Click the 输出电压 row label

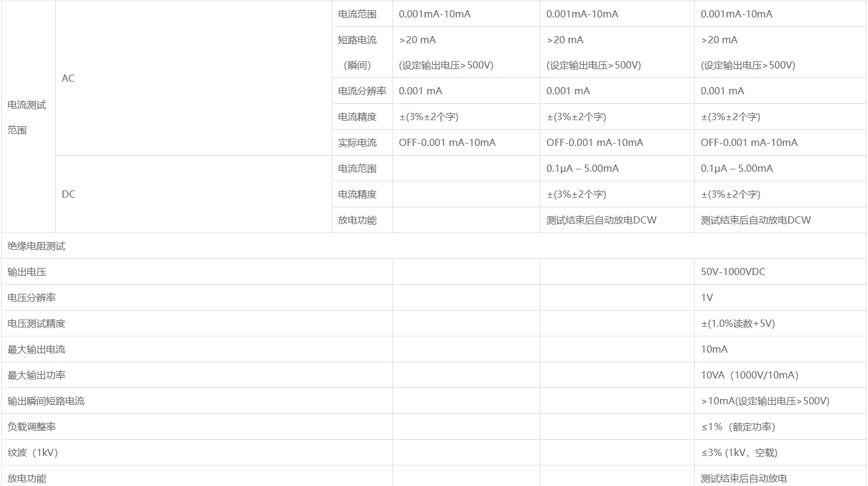[x=27, y=272]
